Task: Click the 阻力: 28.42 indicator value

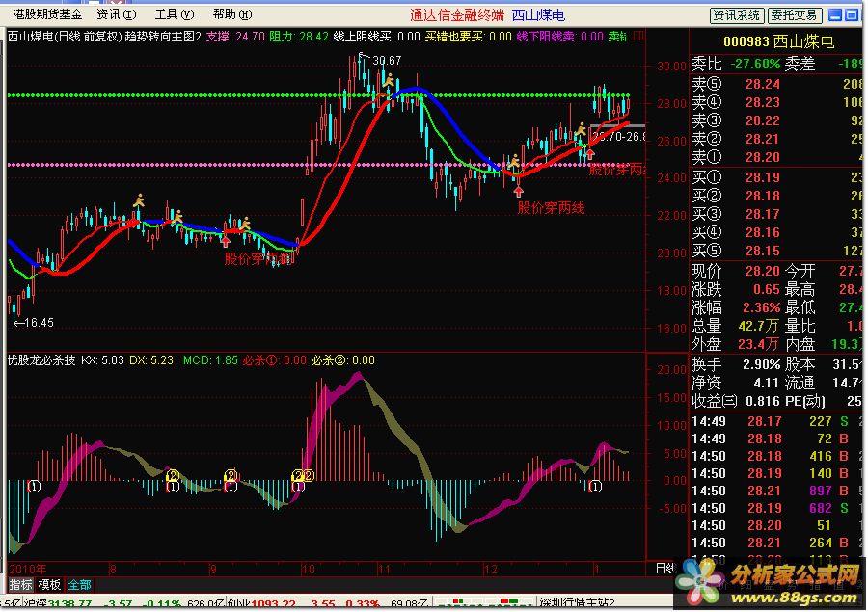Action: coord(299,37)
